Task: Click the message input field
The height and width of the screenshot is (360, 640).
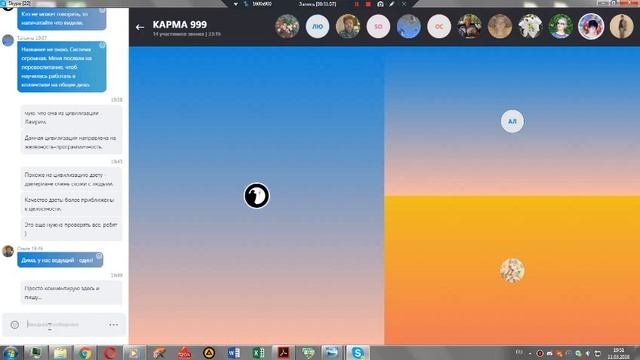Action: point(65,325)
